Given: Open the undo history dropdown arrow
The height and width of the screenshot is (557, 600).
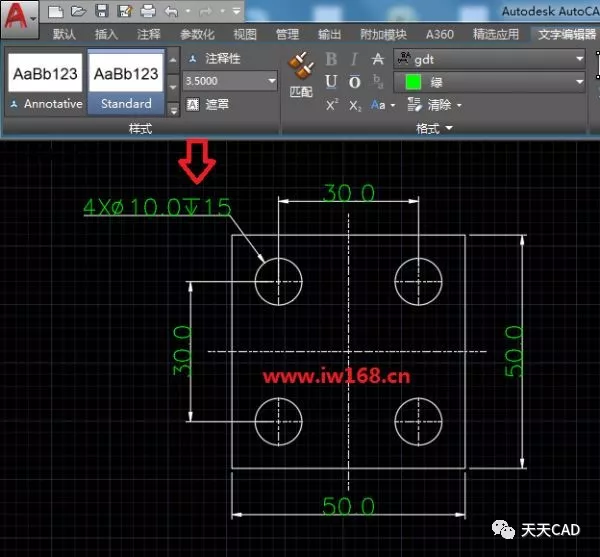Looking at the screenshot, I should pyautogui.click(x=188, y=11).
